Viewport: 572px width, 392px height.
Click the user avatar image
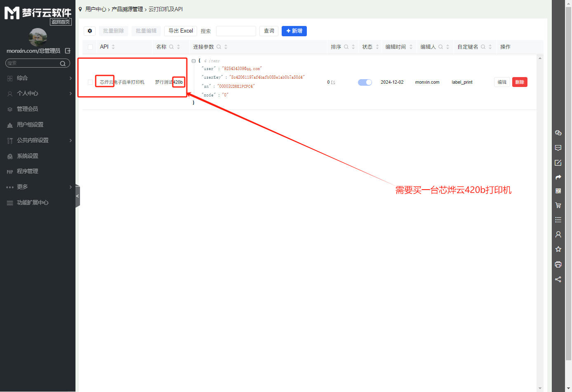pos(38,37)
